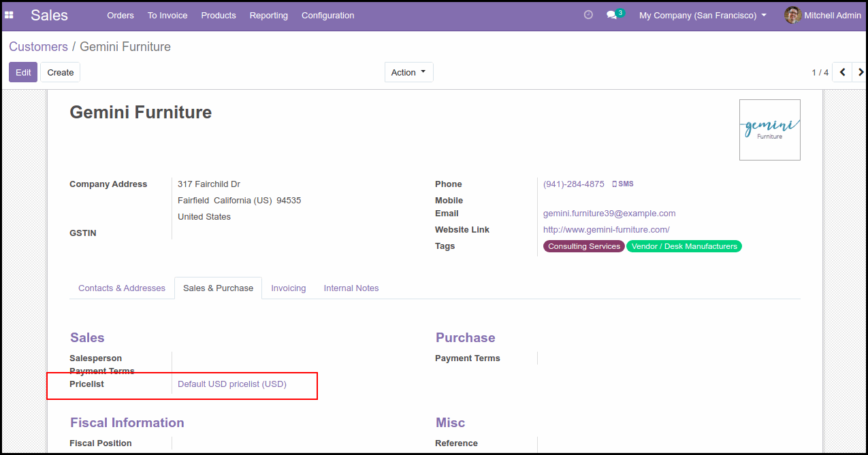Open the Products menu
This screenshot has height=455, width=868.
[219, 15]
